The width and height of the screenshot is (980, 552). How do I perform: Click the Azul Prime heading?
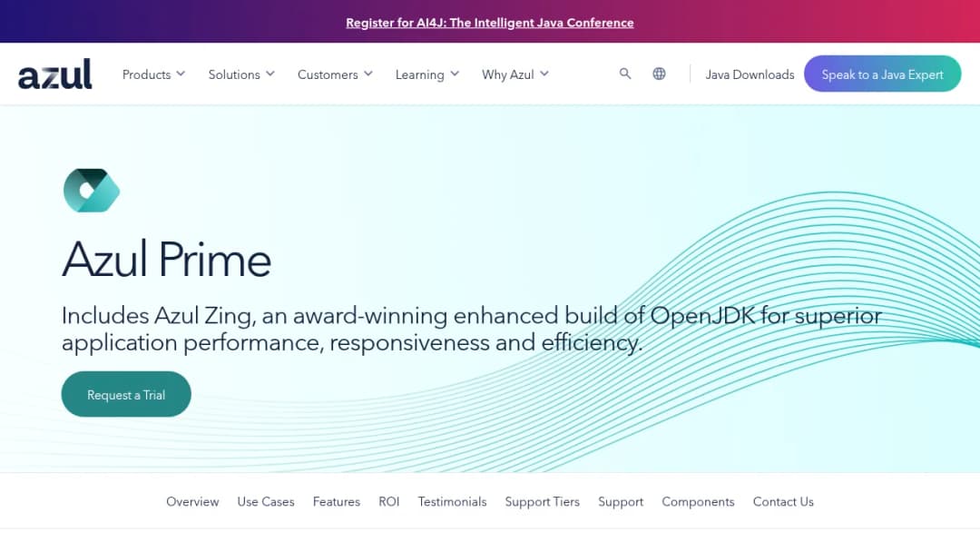coord(166,259)
